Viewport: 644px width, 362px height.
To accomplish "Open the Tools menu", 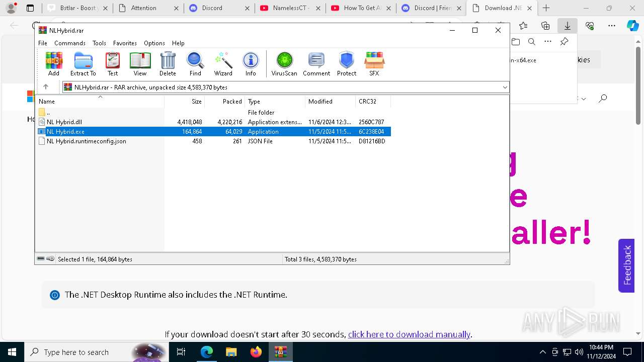I will point(99,43).
